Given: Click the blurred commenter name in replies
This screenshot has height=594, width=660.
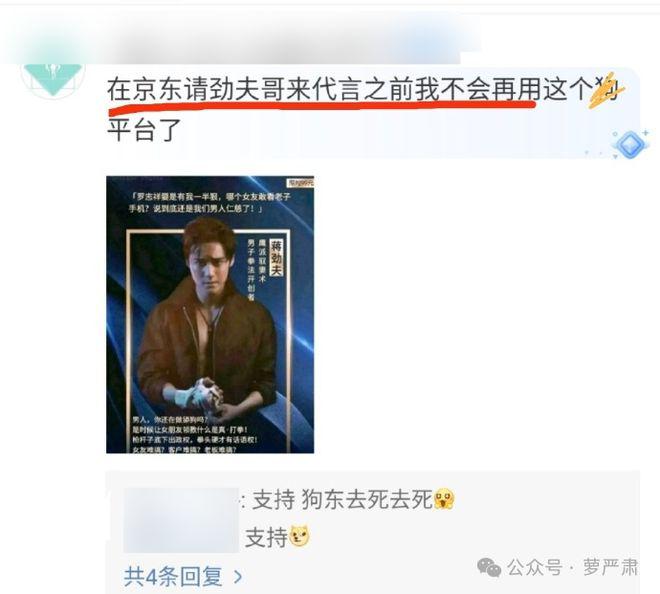Looking at the screenshot, I should 181,520.
